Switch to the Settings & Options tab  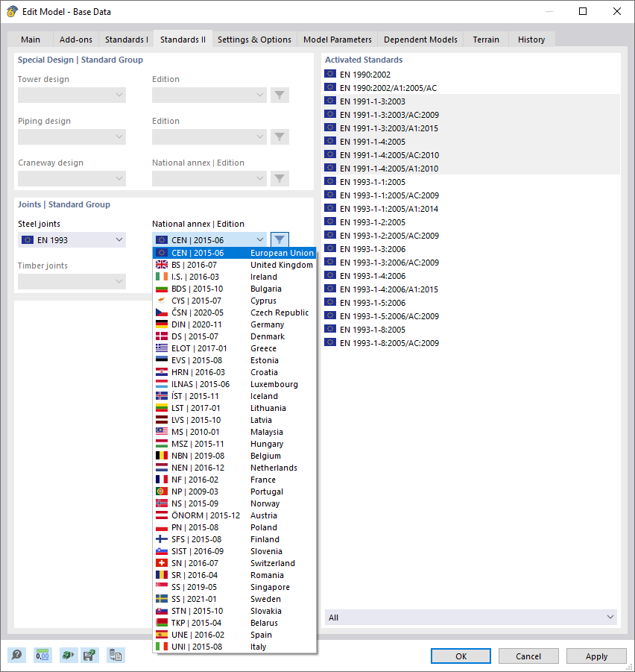[254, 40]
